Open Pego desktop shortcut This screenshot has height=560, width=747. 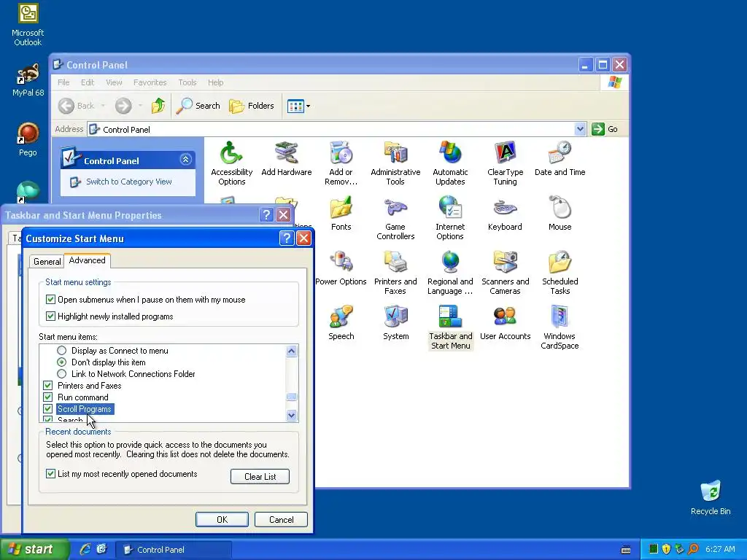pos(28,139)
